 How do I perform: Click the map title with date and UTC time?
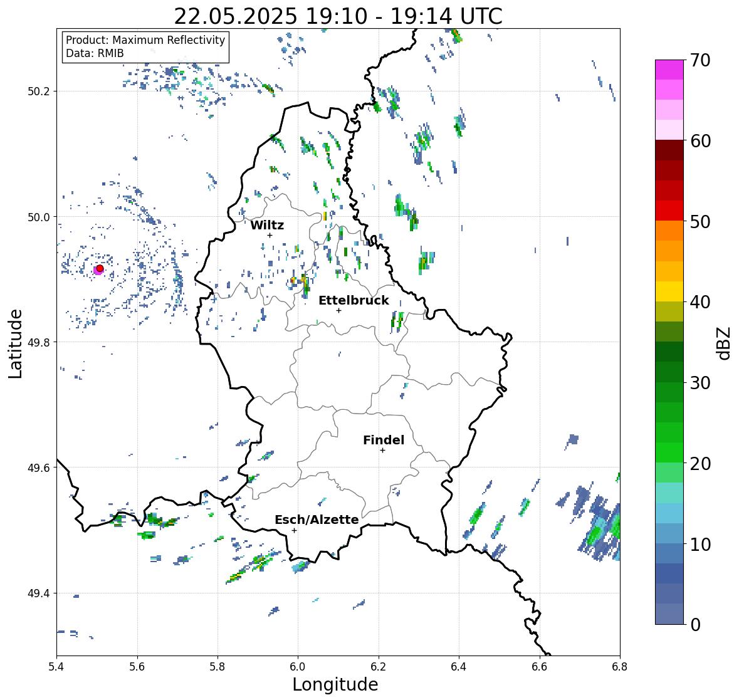click(x=338, y=16)
